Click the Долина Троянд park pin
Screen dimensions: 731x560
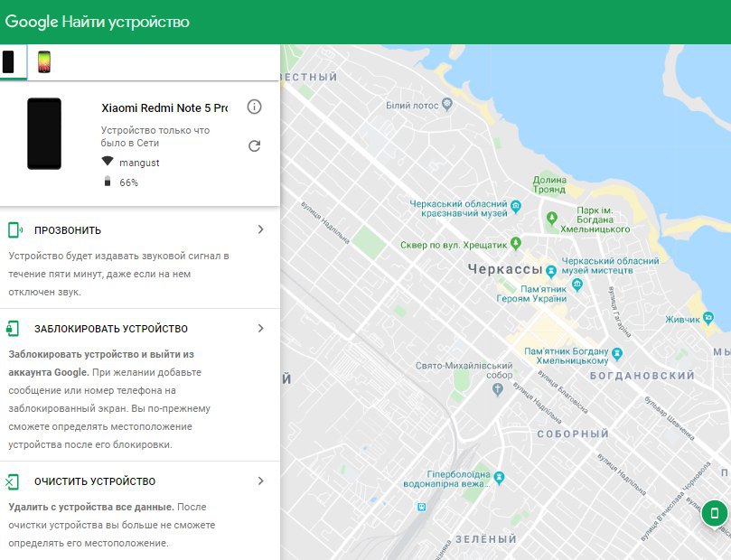click(551, 218)
